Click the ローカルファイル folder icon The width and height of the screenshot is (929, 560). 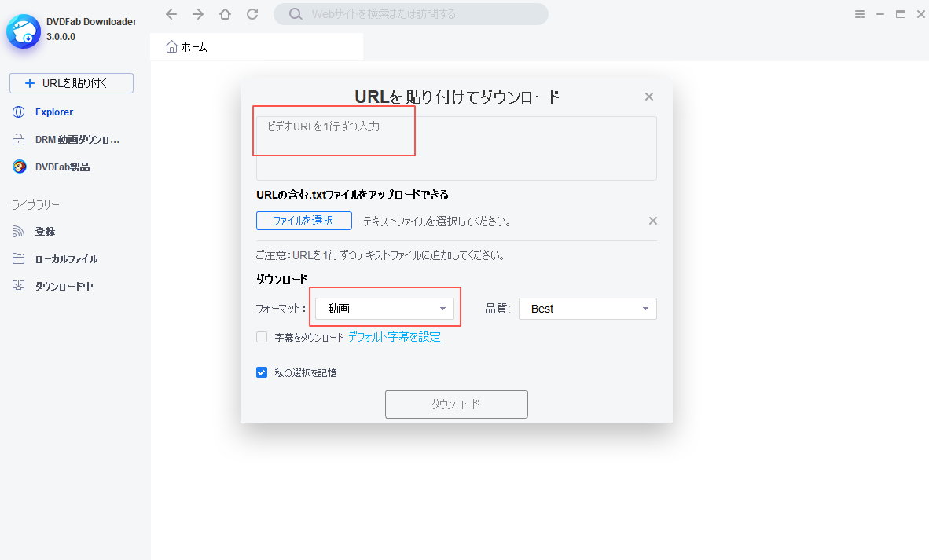coord(18,258)
